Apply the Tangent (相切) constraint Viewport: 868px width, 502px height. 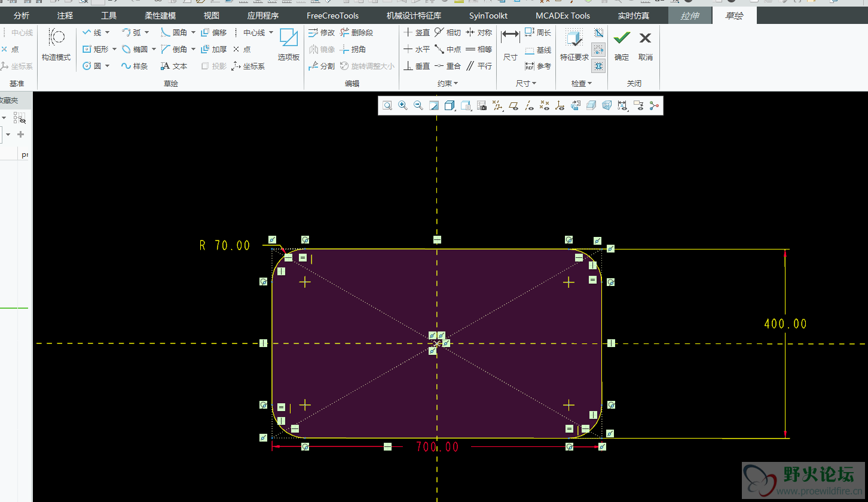(x=448, y=32)
